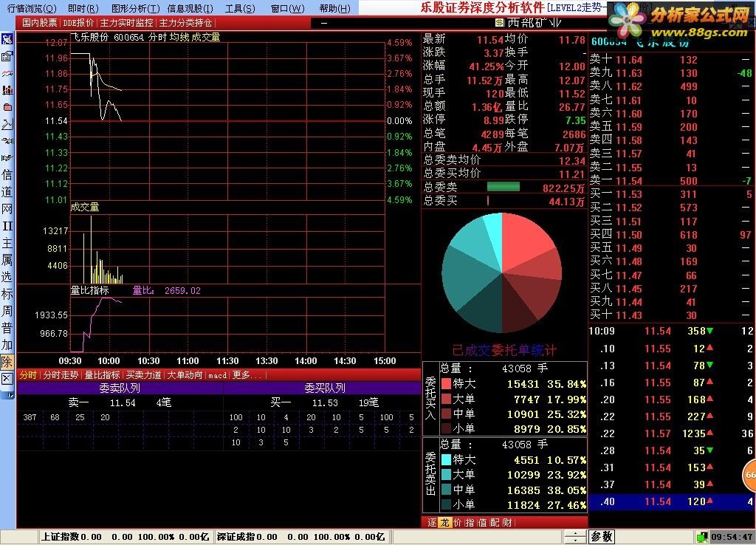
Task: Select the 配 tab under order statistics
Action: pyautogui.click(x=494, y=522)
